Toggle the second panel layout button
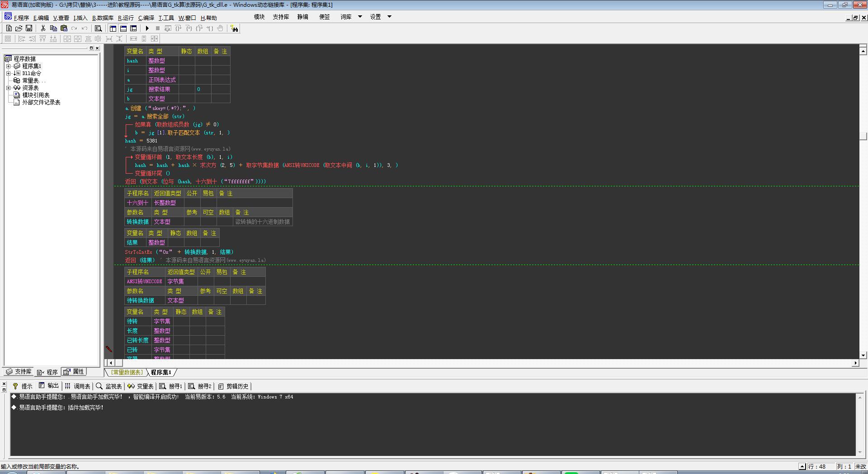The width and height of the screenshot is (868, 474). (x=123, y=28)
